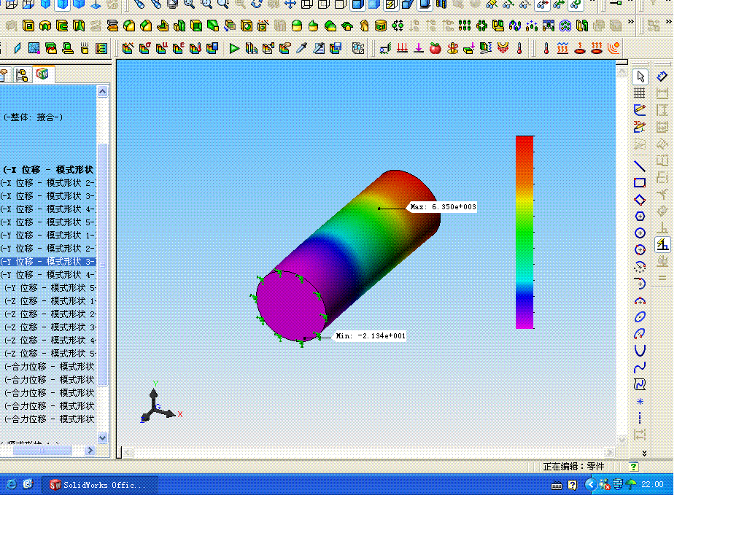Click the 整体: 接合 contact item
Screen dimensions: 747x560
point(33,117)
